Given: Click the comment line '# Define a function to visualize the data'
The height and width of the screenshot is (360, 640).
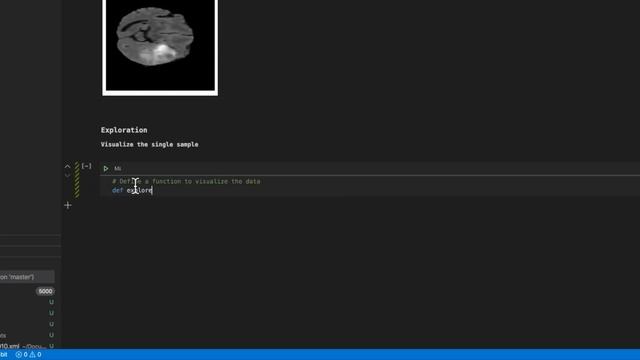Looking at the screenshot, I should coord(186,181).
